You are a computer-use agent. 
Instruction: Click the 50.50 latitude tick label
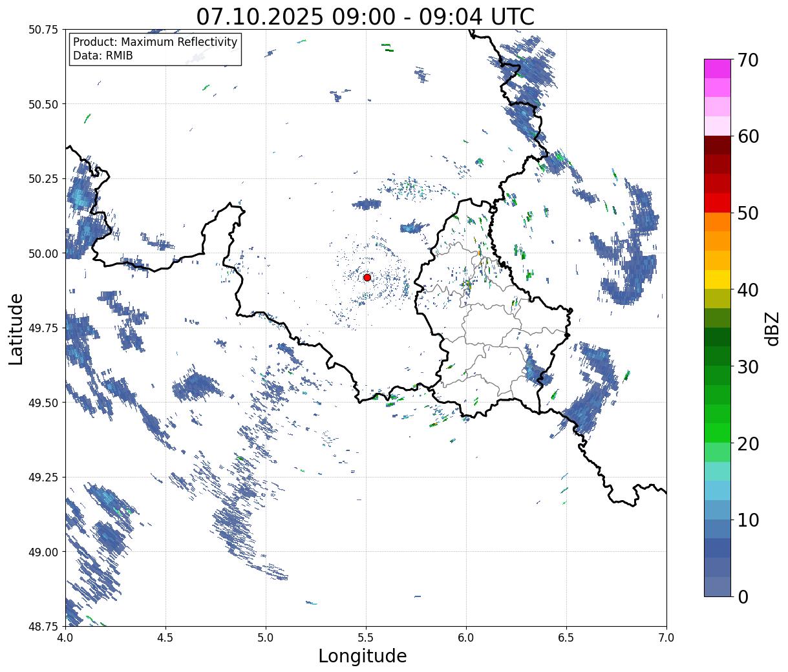pos(43,104)
